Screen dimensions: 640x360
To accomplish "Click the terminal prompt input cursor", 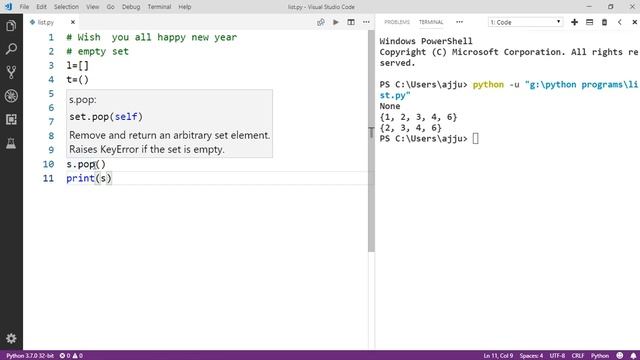I will click(x=476, y=139).
